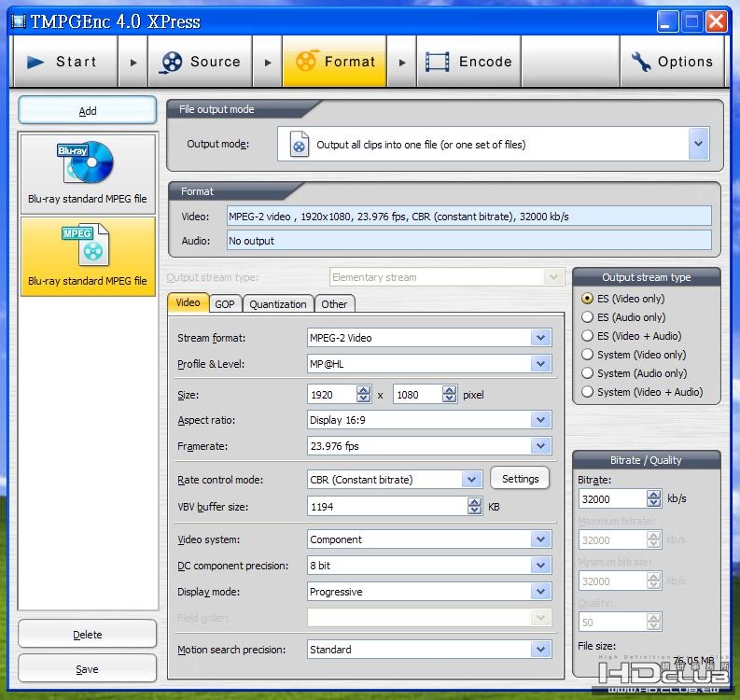Screen dimensions: 740x700
Task: Choose System (Video + Audio) option
Action: [x=588, y=392]
